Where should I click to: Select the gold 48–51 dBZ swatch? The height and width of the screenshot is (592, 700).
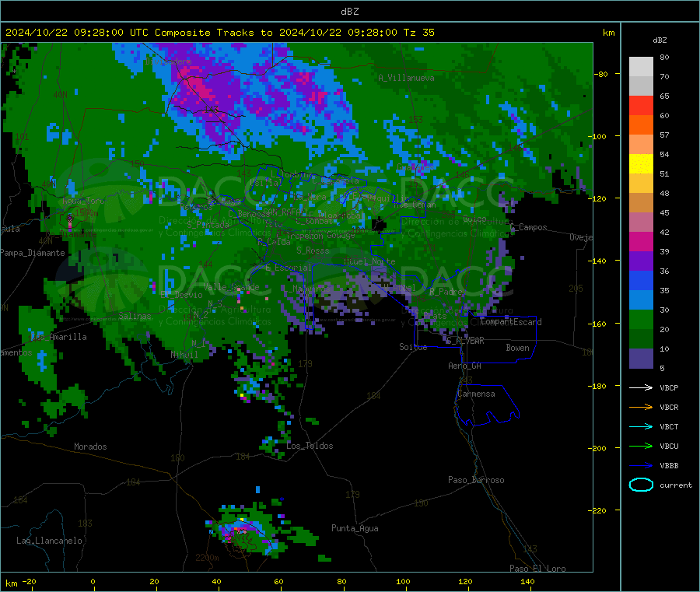[641, 183]
